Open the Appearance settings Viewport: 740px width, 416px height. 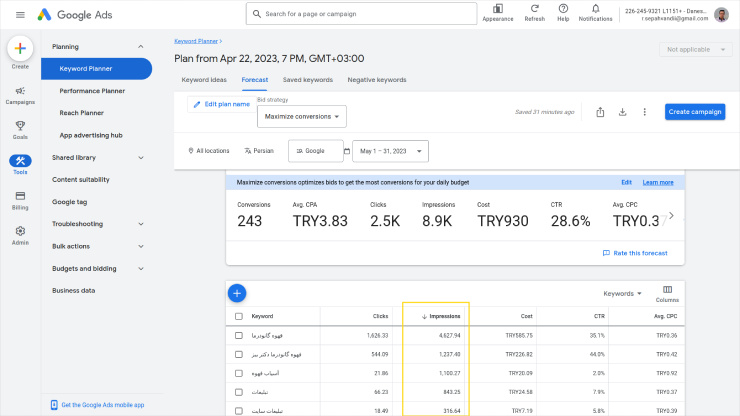click(x=498, y=13)
